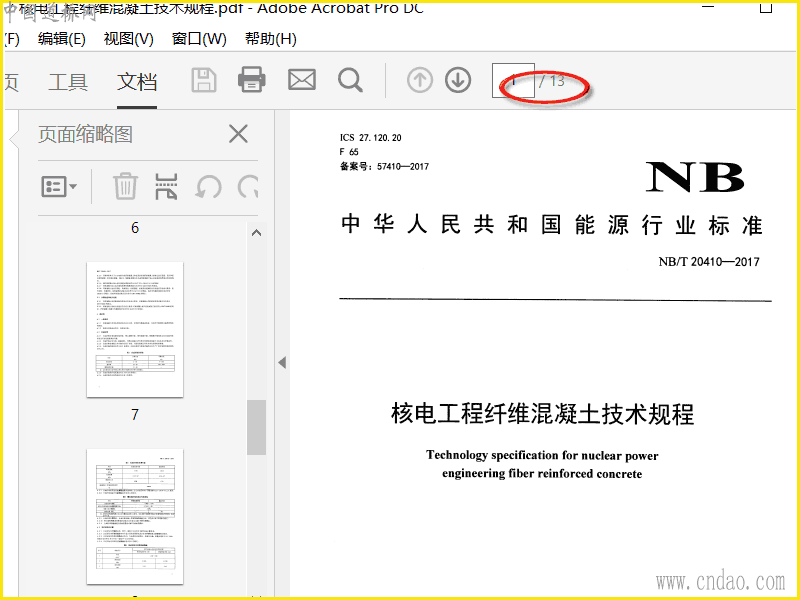Maximize the Acrobat window
The image size is (800, 600).
(x=766, y=7)
